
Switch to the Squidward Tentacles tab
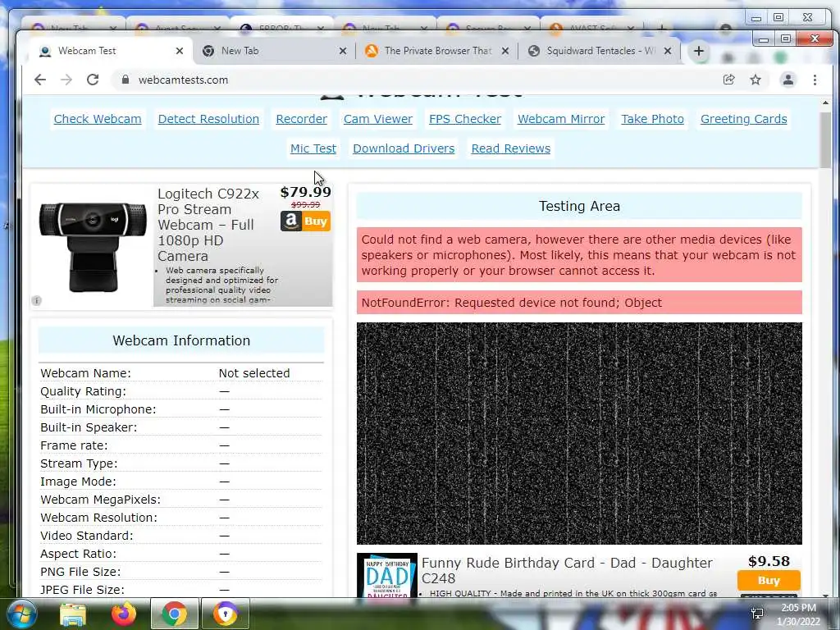pos(597,51)
